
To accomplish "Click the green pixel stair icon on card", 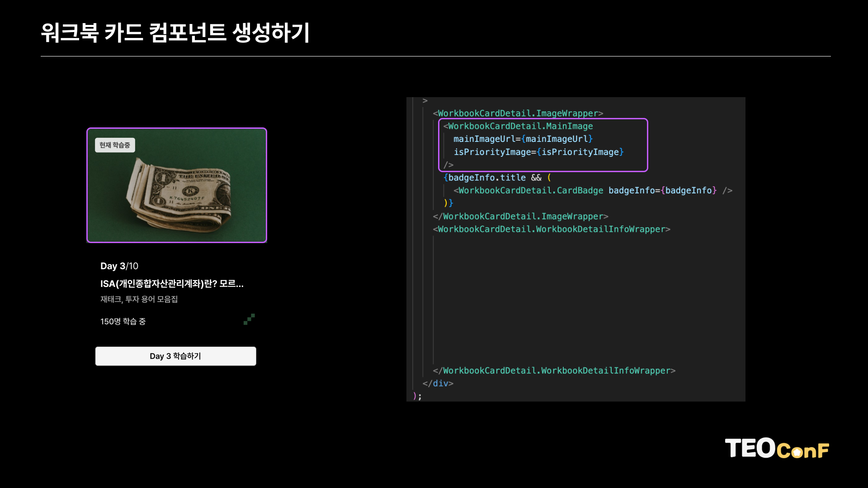I will coord(249,319).
